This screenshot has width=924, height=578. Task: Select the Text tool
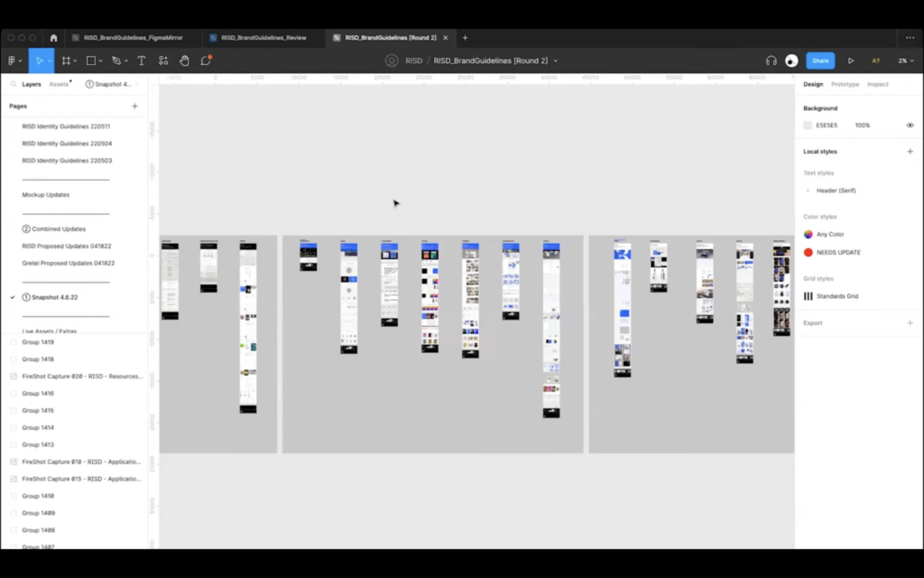[142, 61]
